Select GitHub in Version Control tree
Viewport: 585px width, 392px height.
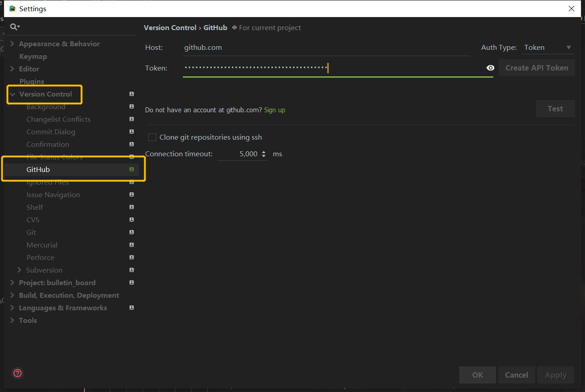point(38,169)
